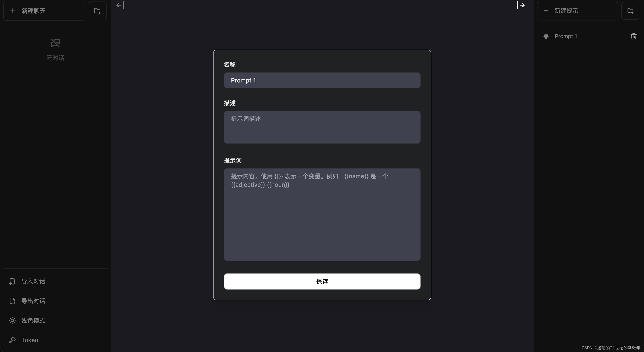
Task: Click the delete trash icon for Prompt 1
Action: [x=634, y=36]
